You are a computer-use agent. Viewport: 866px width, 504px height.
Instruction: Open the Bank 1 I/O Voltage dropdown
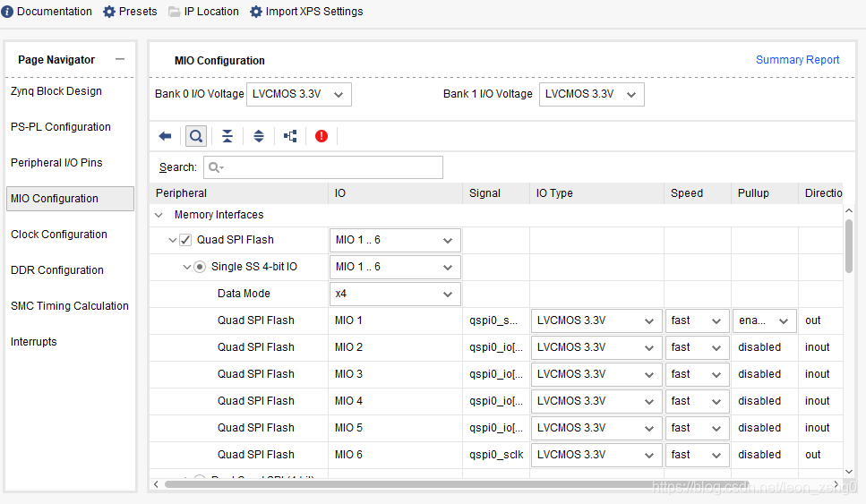click(x=591, y=94)
